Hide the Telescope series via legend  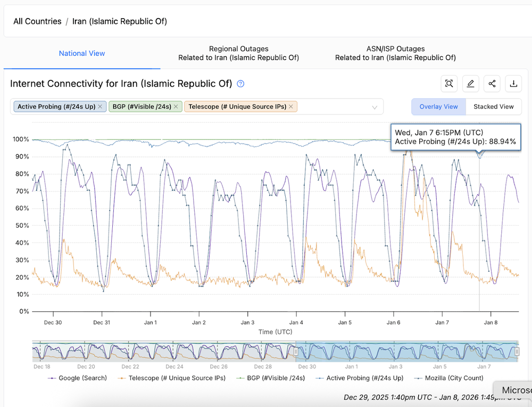172,378
